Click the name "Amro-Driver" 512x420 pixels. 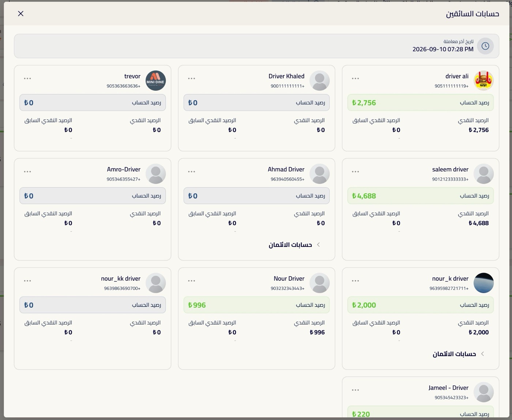[124, 169]
